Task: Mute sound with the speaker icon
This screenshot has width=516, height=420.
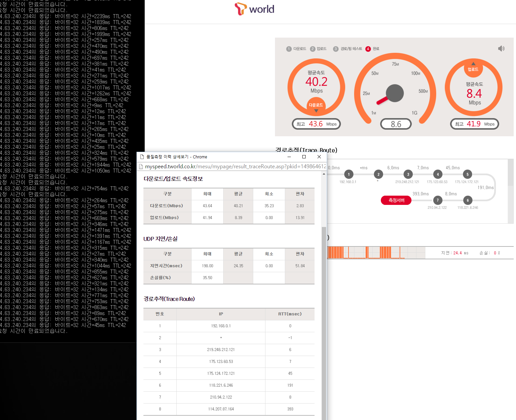Action: pyautogui.click(x=501, y=49)
